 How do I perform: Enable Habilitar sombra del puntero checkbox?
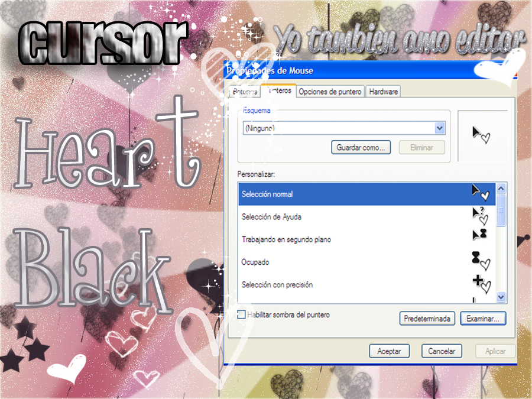(x=241, y=314)
